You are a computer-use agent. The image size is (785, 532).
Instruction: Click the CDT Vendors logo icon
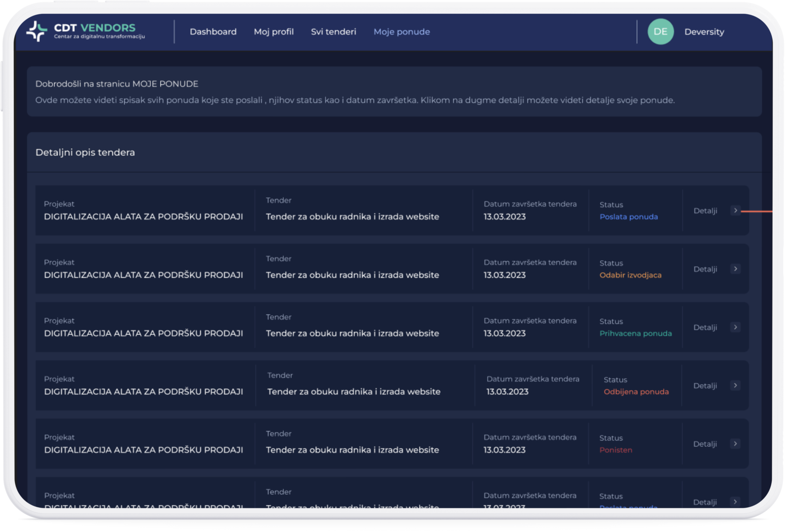[36, 31]
